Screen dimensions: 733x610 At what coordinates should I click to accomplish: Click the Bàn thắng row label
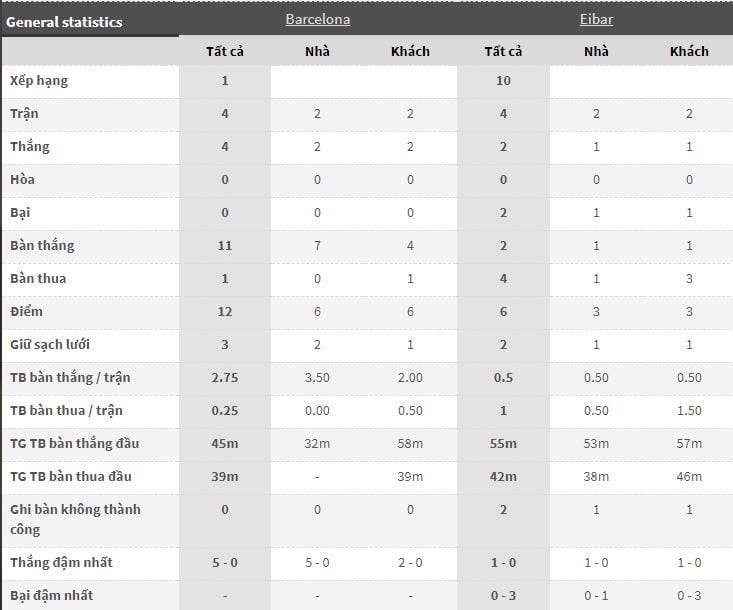(x=42, y=246)
